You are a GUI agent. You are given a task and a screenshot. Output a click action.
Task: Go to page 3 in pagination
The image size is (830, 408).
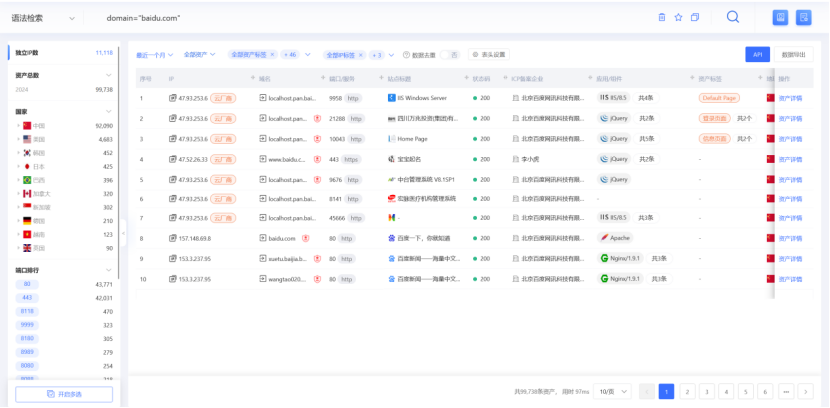pyautogui.click(x=707, y=392)
